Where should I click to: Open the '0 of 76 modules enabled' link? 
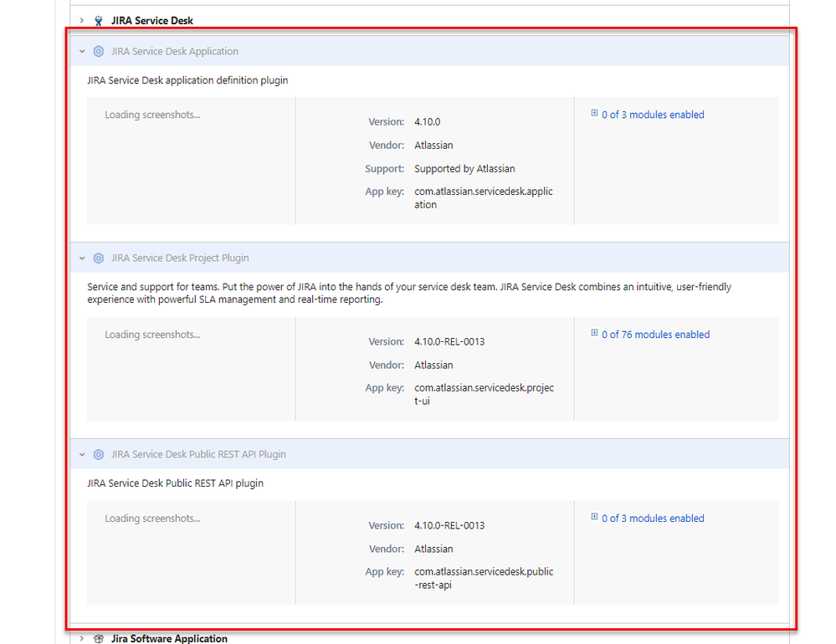click(655, 335)
